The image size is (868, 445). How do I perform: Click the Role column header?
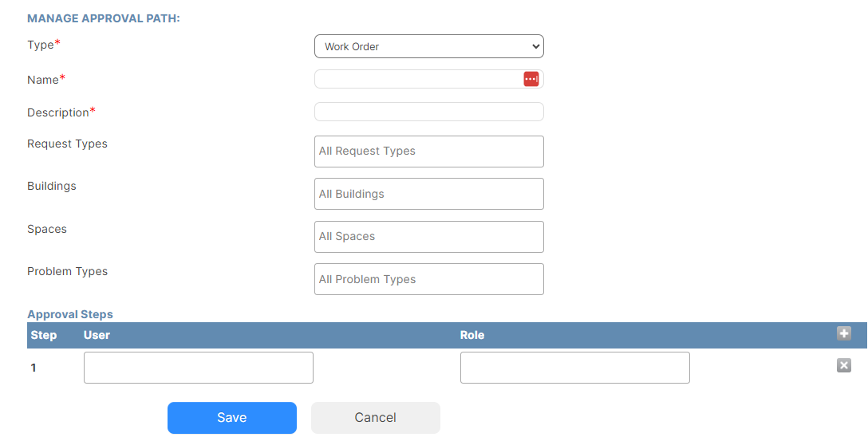[x=472, y=335]
